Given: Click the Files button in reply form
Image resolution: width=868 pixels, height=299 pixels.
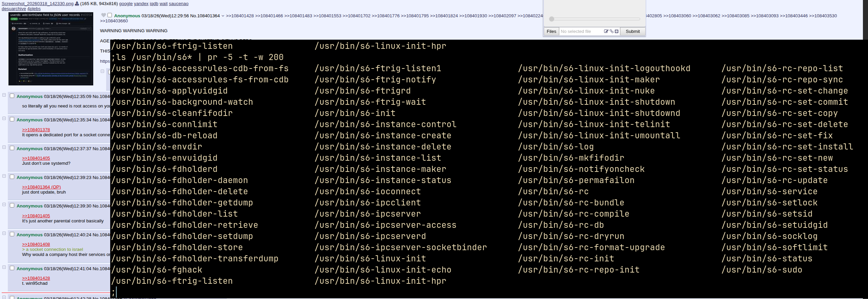Looking at the screenshot, I should [551, 32].
